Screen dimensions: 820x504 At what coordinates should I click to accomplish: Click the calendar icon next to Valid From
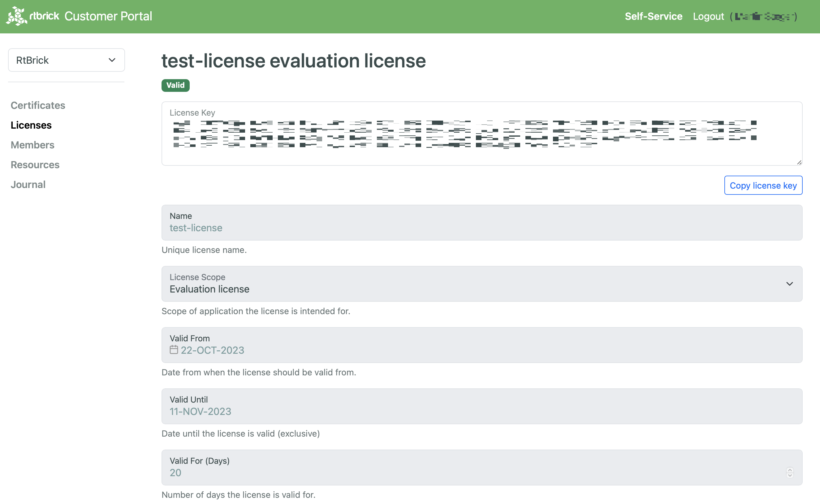tap(174, 350)
